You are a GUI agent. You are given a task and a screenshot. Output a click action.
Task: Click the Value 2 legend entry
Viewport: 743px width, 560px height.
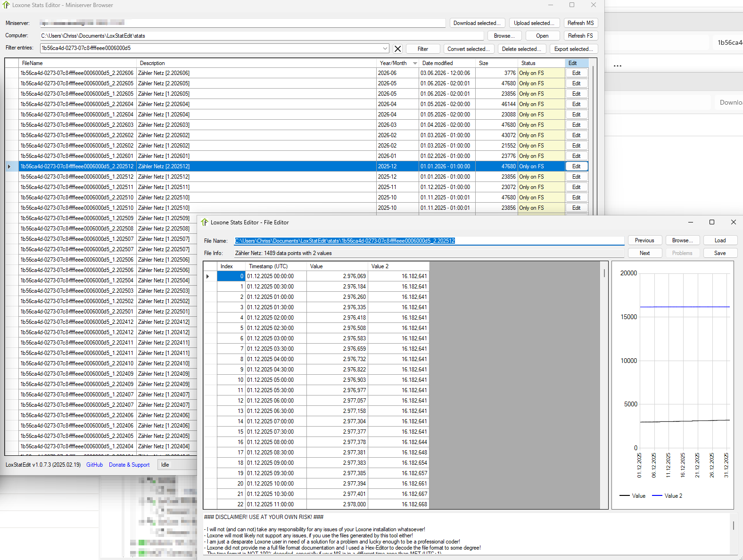[667, 496]
